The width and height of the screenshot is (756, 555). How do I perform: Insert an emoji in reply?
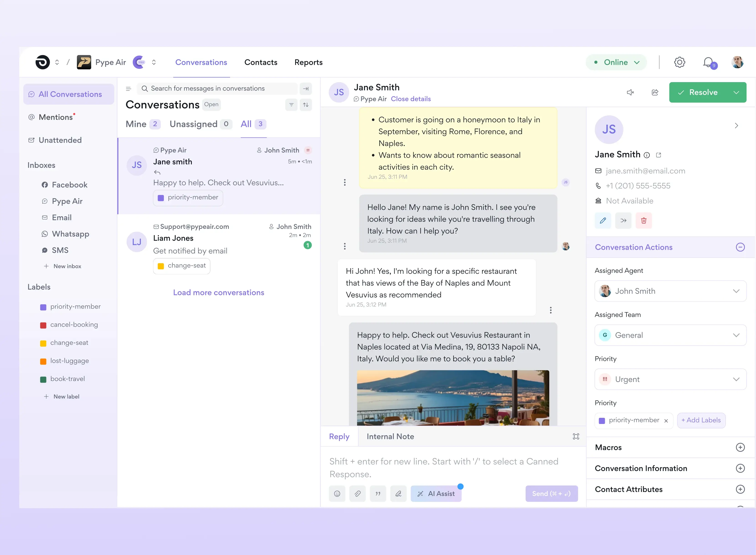point(337,494)
